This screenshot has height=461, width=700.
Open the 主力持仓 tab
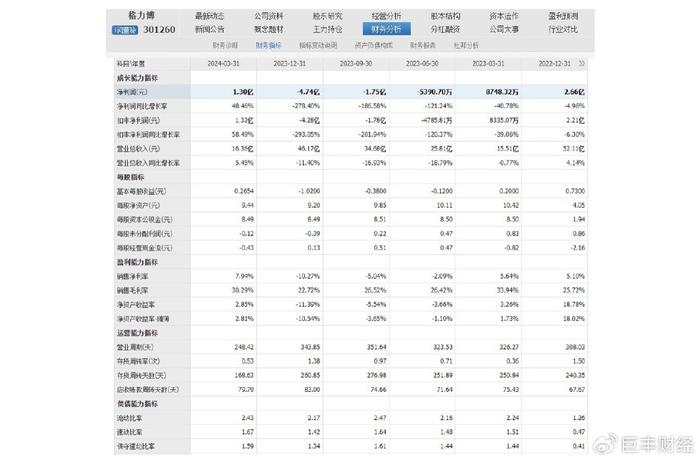[x=327, y=29]
